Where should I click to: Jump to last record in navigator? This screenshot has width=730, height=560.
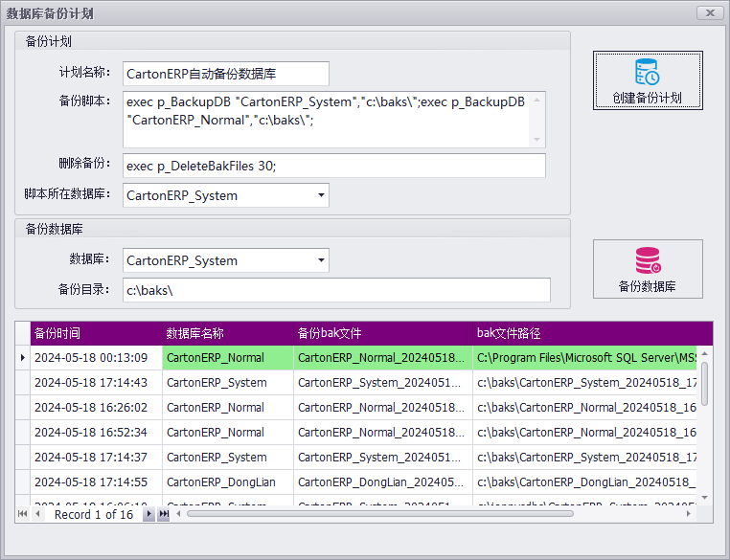tap(164, 514)
